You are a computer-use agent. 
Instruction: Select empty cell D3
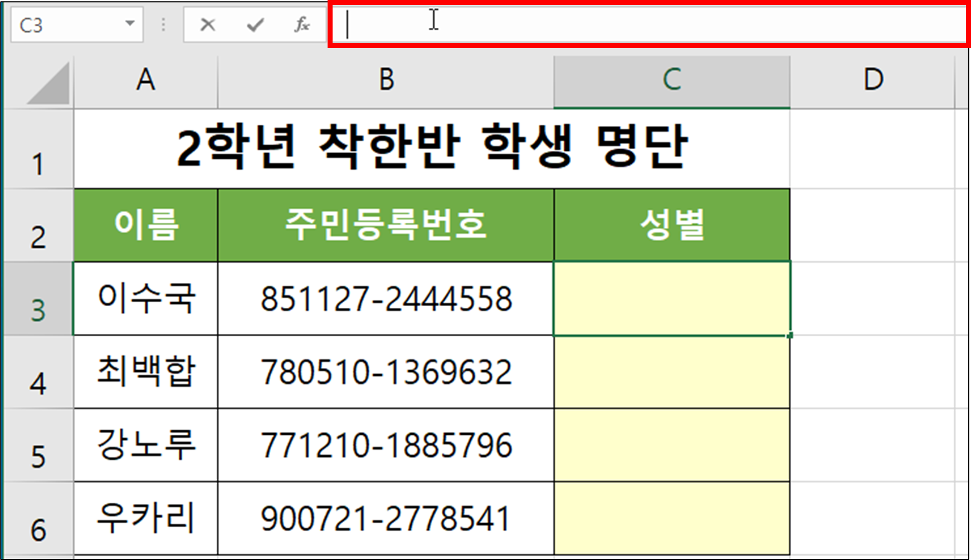pos(872,299)
